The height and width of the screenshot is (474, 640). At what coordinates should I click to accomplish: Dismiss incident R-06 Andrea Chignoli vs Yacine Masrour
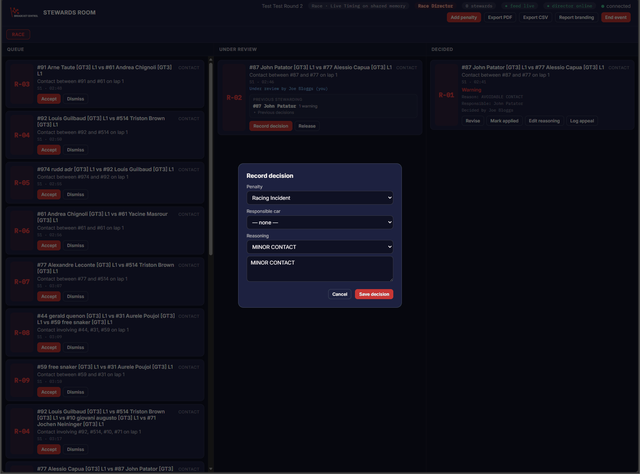(x=76, y=245)
